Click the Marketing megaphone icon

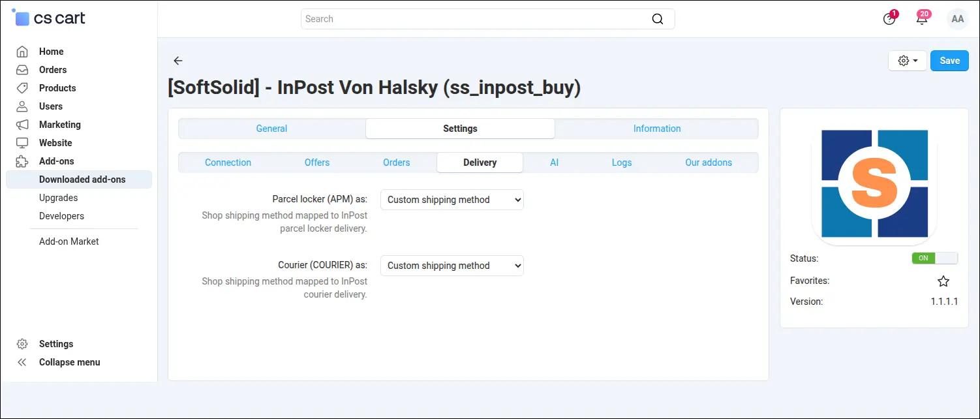coord(22,125)
